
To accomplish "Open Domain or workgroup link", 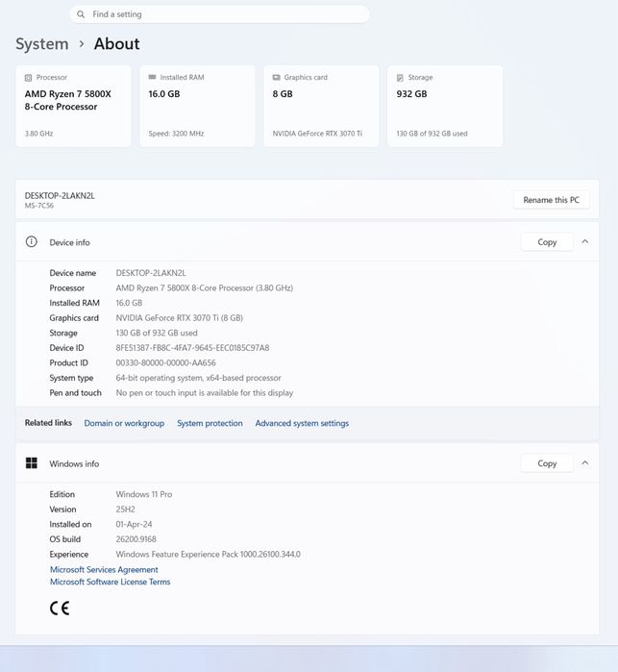I will [x=124, y=423].
